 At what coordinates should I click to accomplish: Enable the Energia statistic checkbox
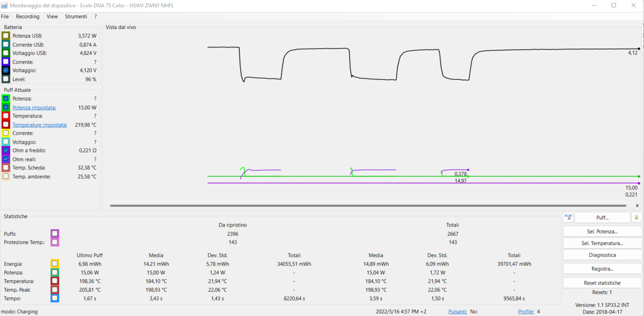coord(55,264)
